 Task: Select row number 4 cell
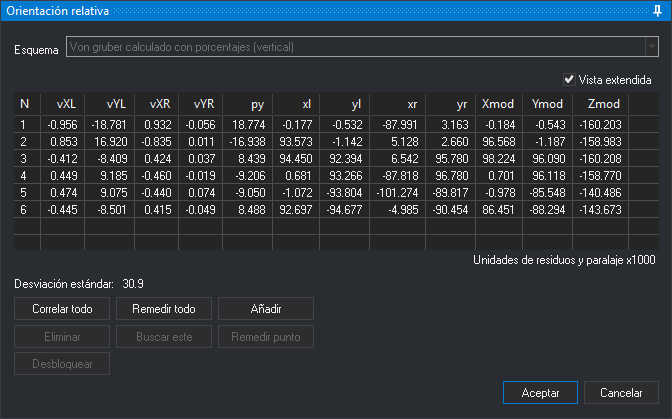point(27,176)
